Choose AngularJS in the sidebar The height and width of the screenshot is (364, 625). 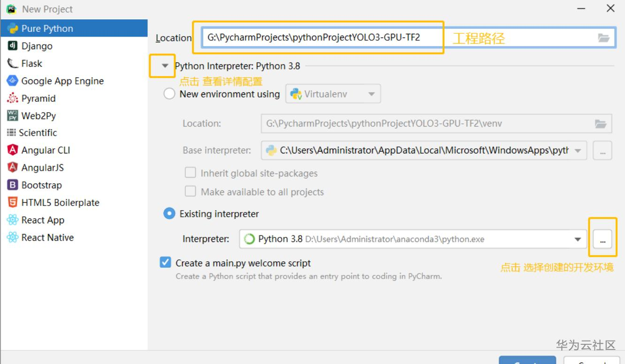(x=74, y=167)
